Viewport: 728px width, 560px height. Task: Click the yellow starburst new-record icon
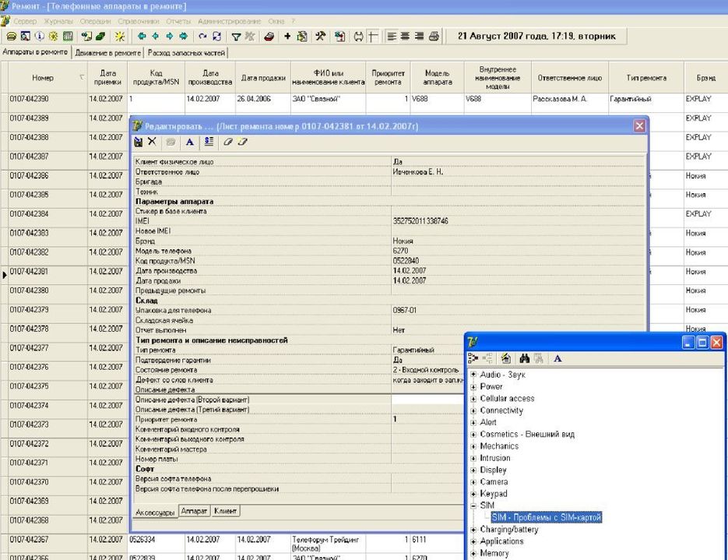pos(120,37)
